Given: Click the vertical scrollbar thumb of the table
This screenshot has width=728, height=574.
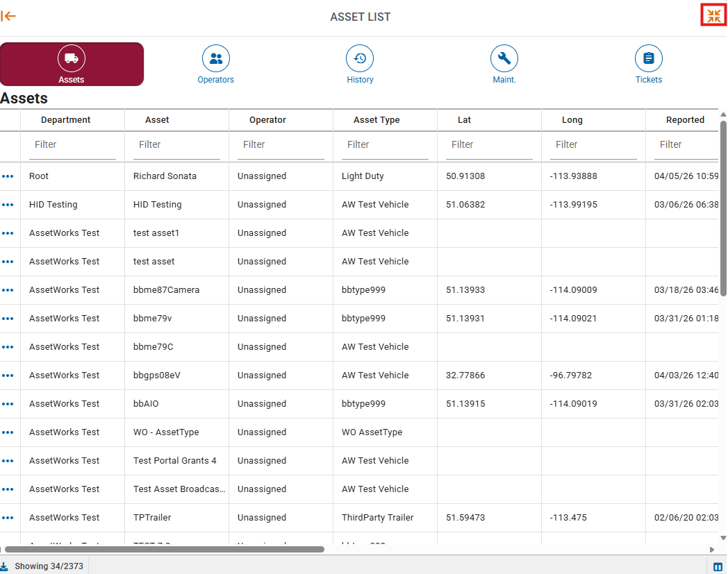Looking at the screenshot, I should [723, 208].
